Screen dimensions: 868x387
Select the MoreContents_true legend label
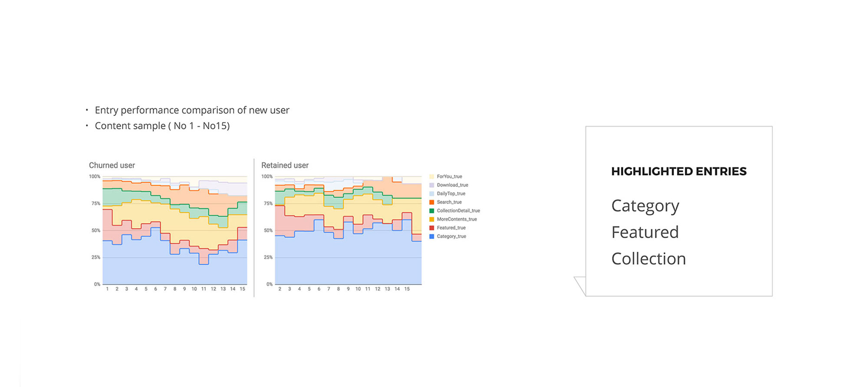coord(457,219)
